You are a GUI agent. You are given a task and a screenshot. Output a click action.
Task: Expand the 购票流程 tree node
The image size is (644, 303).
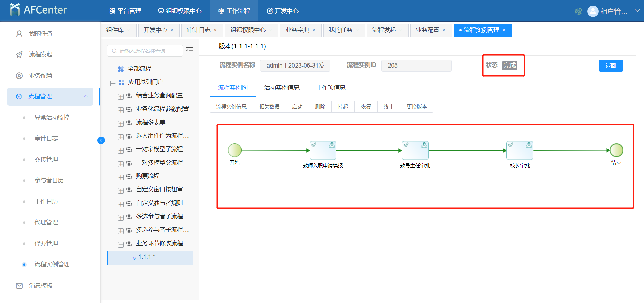click(121, 177)
